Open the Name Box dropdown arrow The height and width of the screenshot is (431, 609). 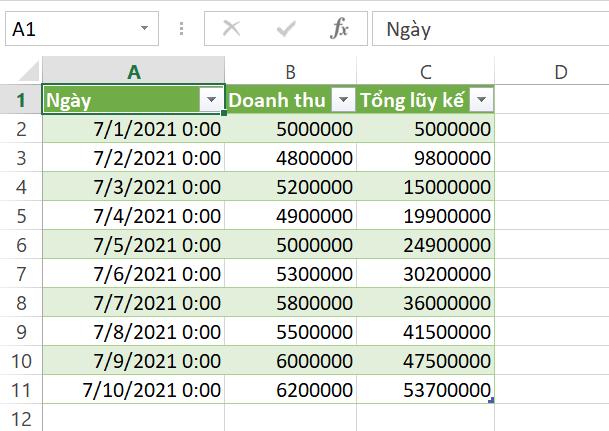144,28
